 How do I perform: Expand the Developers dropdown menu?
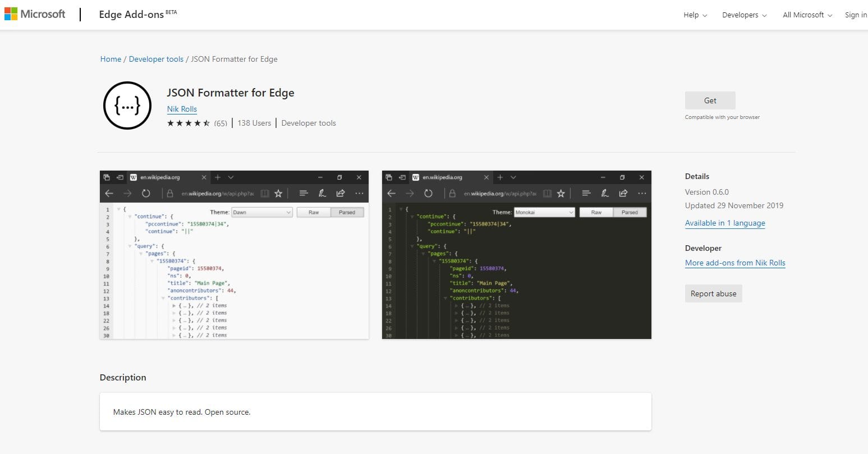pyautogui.click(x=744, y=15)
